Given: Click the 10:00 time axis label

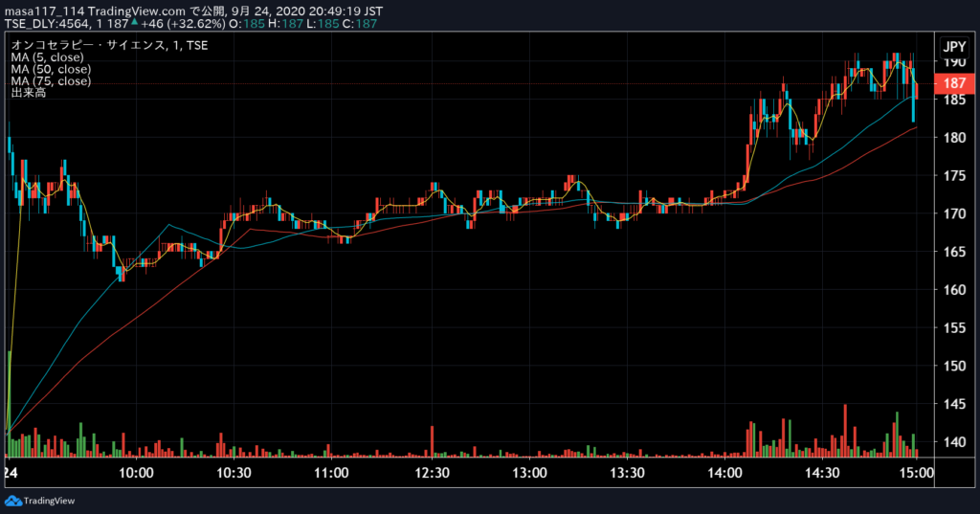Looking at the screenshot, I should tap(136, 473).
